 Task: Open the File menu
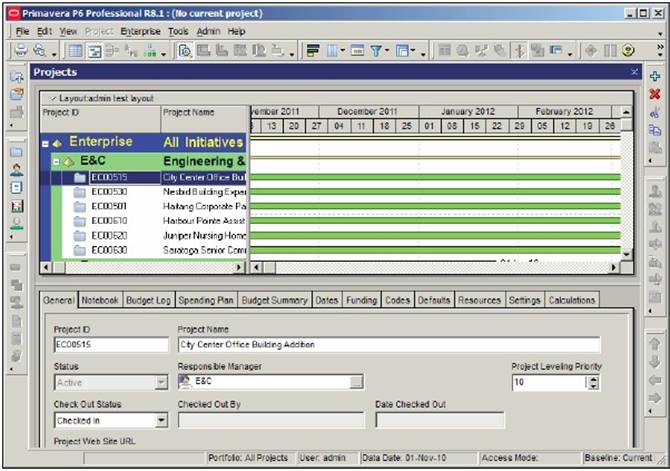click(x=22, y=31)
